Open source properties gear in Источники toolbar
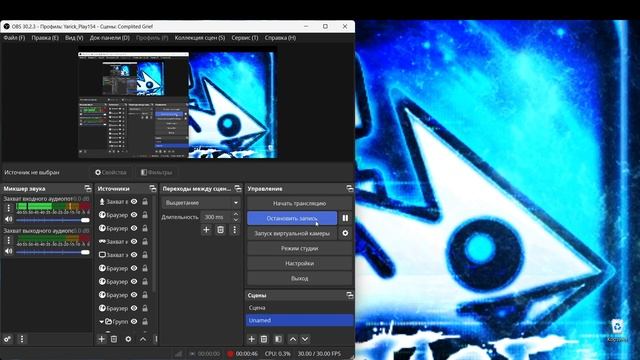This screenshot has height=360, width=640. coord(128,339)
